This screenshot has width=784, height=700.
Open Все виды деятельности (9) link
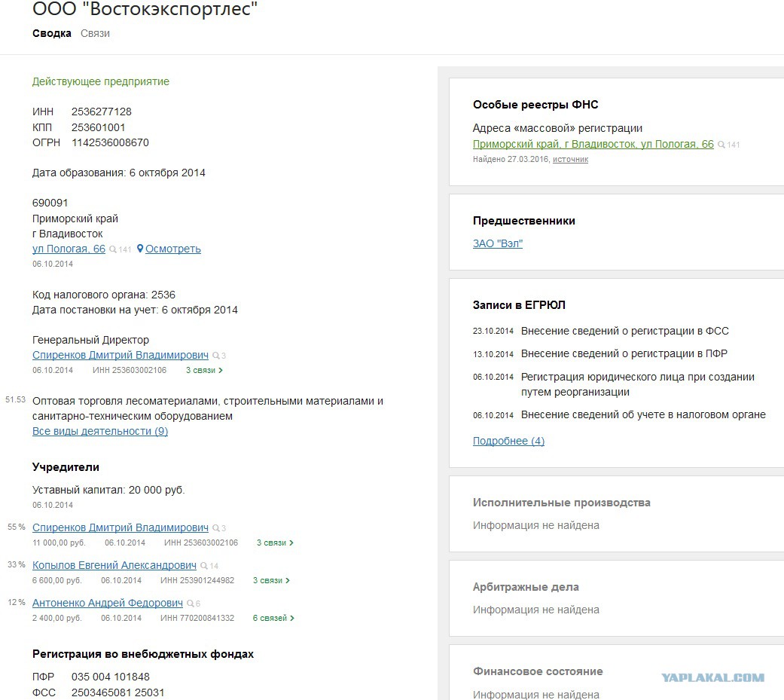(100, 431)
